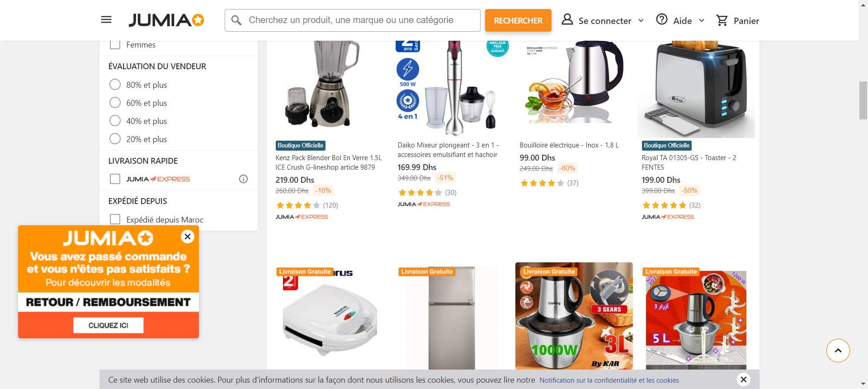
Task: Open the Royal toaster product thumbnail
Action: 696,89
